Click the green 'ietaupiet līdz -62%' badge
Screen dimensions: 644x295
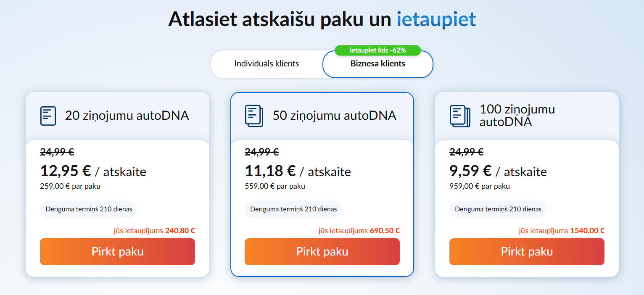pos(377,50)
